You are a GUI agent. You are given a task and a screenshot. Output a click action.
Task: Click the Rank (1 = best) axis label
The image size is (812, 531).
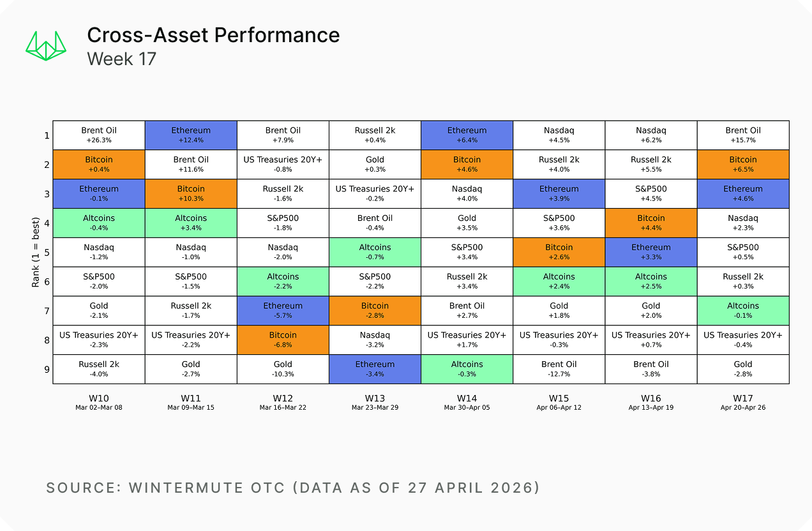pos(36,252)
